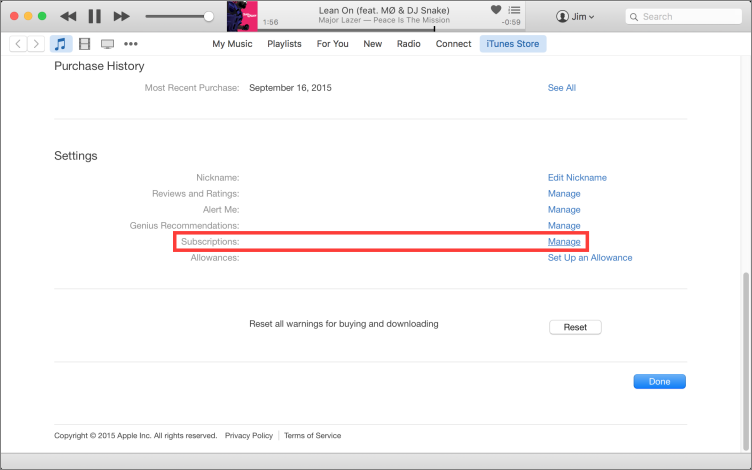This screenshot has width=752, height=470.
Task: Open the My Music tab
Action: (232, 44)
